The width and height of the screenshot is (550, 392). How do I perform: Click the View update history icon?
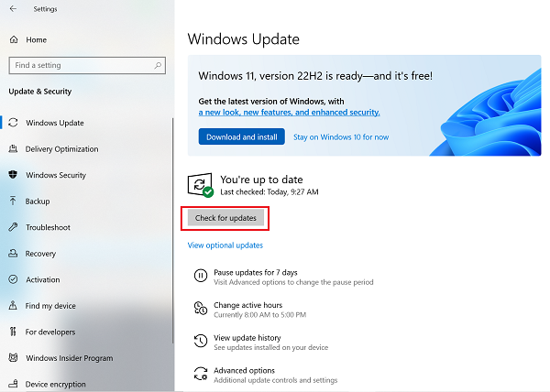click(200, 341)
